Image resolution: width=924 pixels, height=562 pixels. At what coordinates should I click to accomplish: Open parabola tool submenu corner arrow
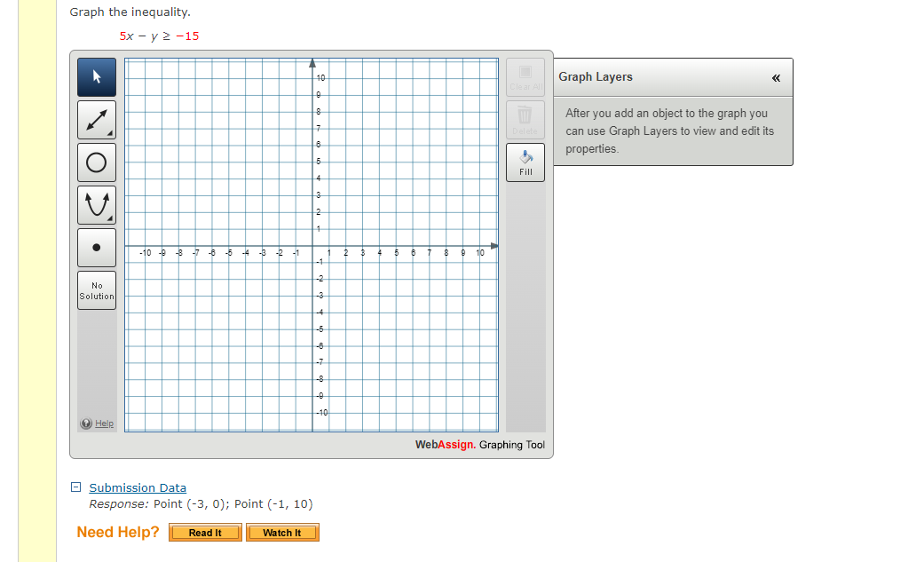click(x=110, y=218)
